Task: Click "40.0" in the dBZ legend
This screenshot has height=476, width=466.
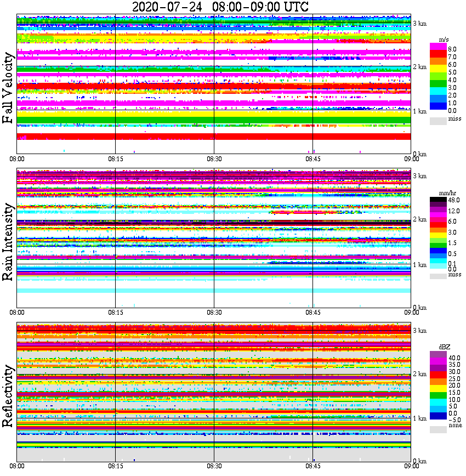Action: [x=454, y=358]
